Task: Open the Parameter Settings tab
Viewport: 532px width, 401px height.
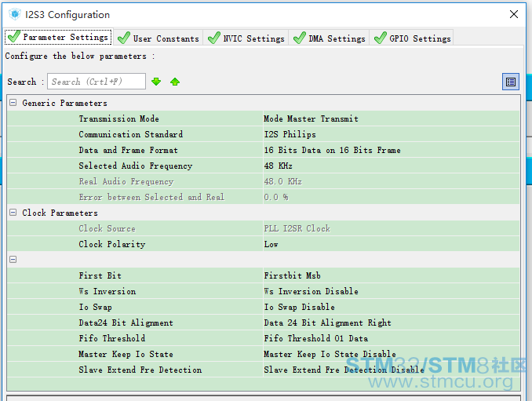Action: tap(59, 37)
